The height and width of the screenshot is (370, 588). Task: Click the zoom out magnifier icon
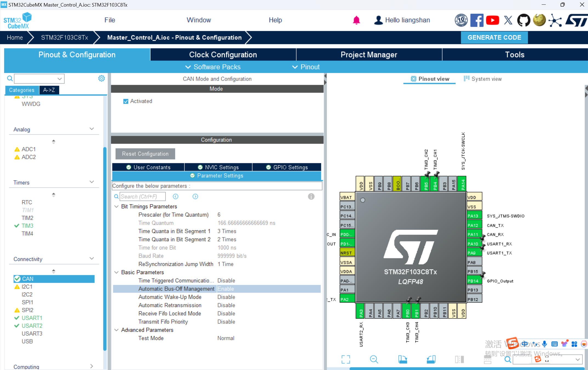pos(374,359)
